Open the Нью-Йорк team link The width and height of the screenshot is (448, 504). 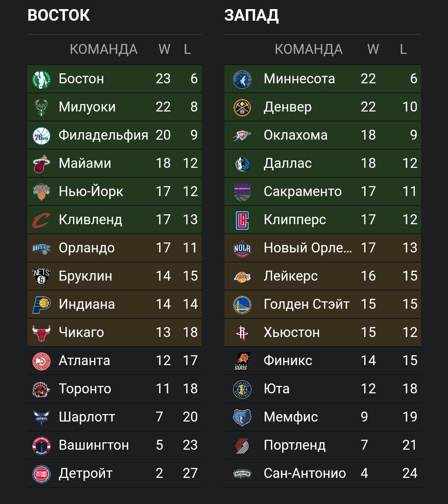(91, 191)
